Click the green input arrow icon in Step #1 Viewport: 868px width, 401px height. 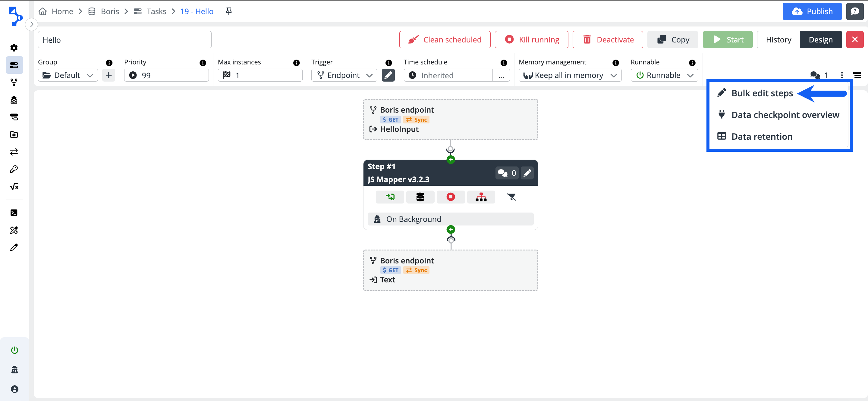[x=390, y=197]
